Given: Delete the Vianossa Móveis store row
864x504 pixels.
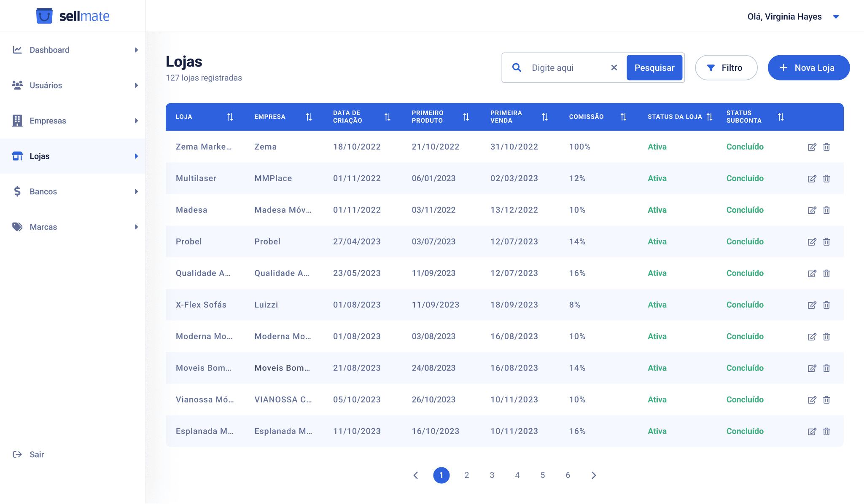Looking at the screenshot, I should (826, 400).
